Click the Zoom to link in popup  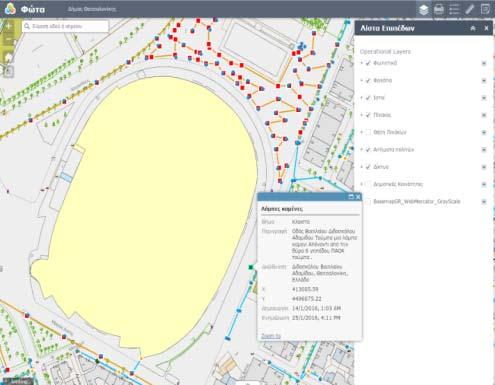[271, 336]
